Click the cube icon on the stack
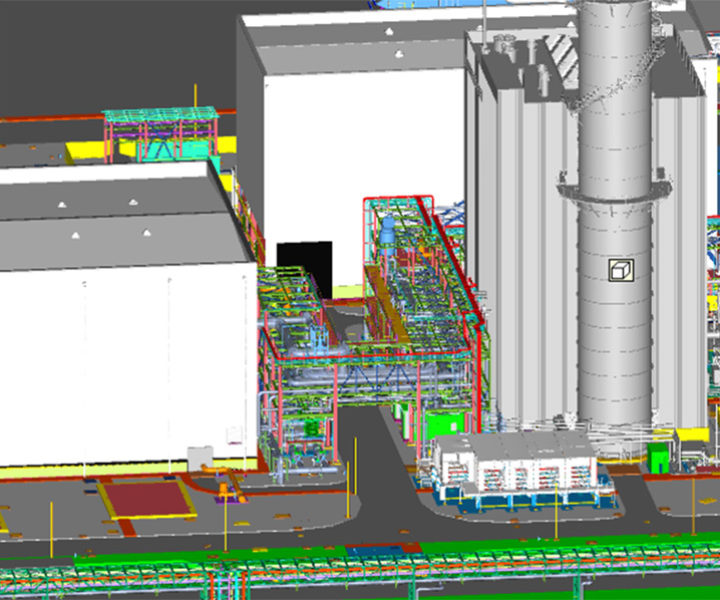The height and width of the screenshot is (600, 720). [619, 270]
